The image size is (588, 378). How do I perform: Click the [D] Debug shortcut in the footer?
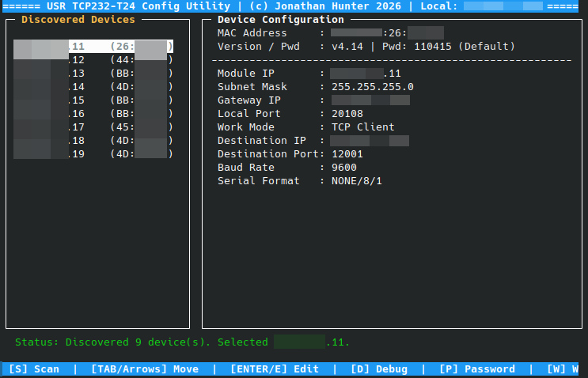click(x=379, y=369)
